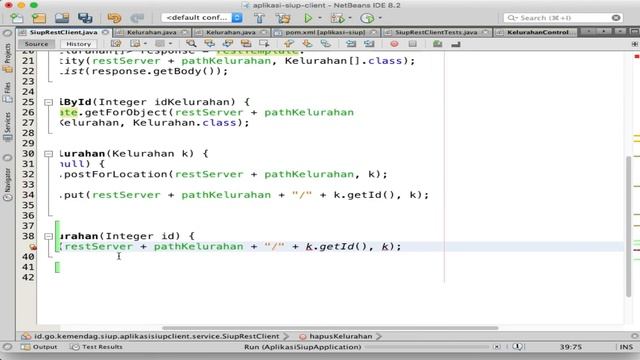The height and width of the screenshot is (360, 640).
Task: Open the Projects side panel
Action: pyautogui.click(x=8, y=58)
